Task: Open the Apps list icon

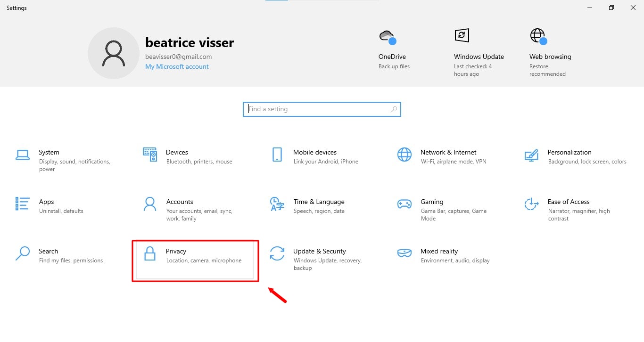Action: click(23, 204)
